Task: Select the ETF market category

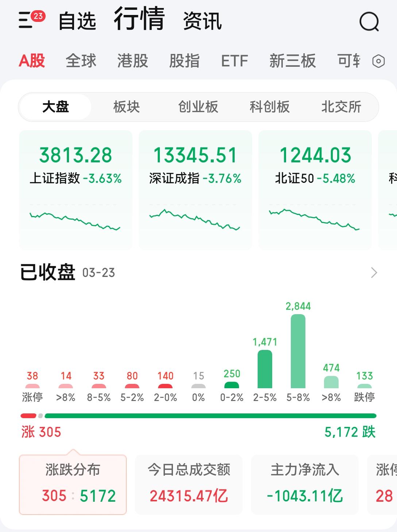Action: [x=234, y=61]
